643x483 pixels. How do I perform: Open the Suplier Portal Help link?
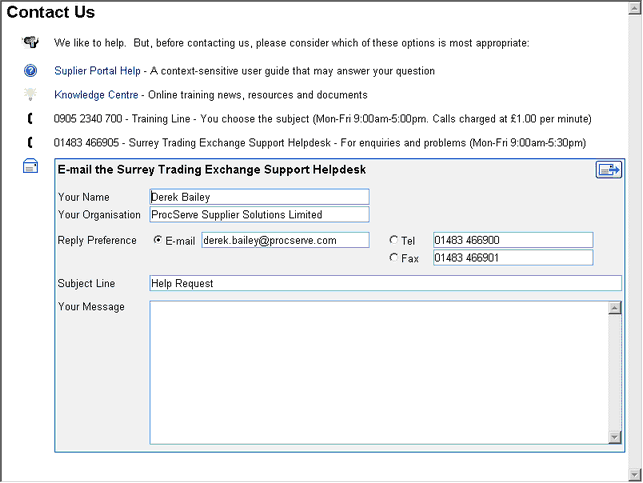pos(97,71)
